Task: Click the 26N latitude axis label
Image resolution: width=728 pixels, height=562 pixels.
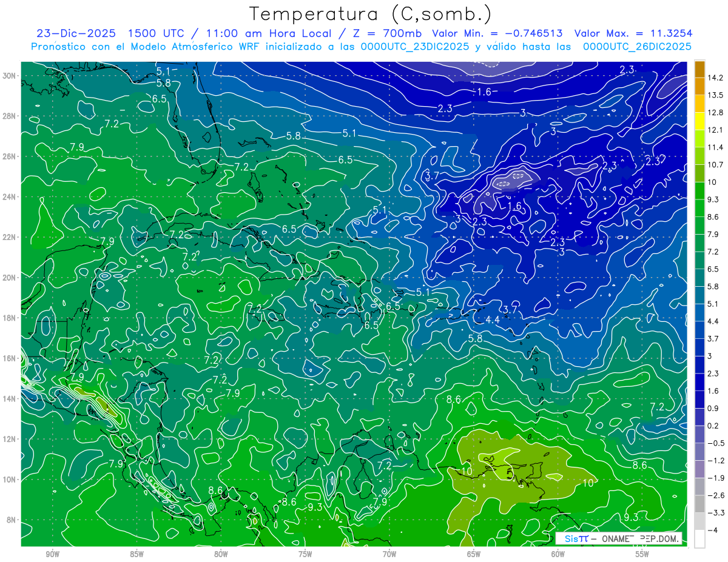Action: point(10,156)
